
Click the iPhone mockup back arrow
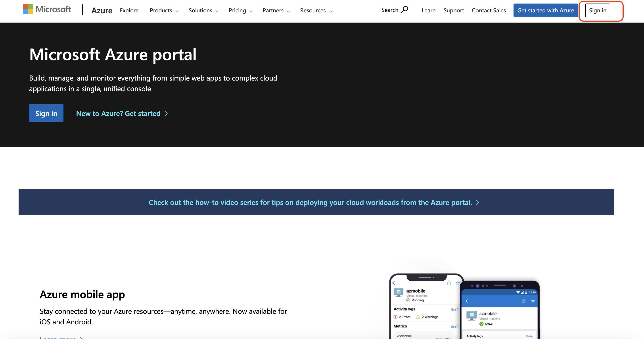pyautogui.click(x=394, y=283)
